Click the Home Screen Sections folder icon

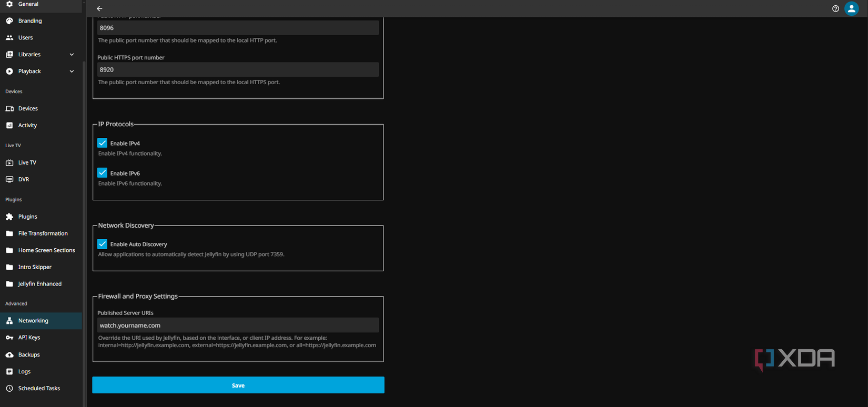[x=9, y=250]
